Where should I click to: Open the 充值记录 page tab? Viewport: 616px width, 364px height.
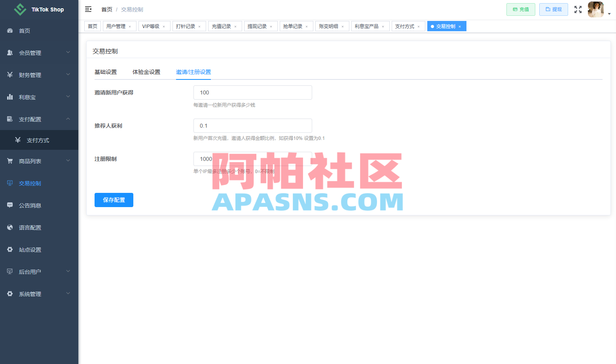point(225,26)
